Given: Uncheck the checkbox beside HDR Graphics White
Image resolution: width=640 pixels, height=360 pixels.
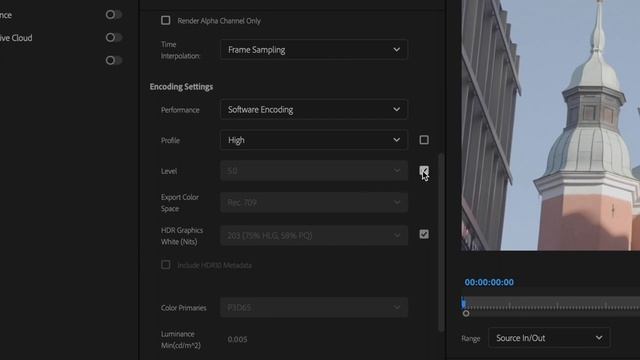Looking at the screenshot, I should tap(424, 234).
